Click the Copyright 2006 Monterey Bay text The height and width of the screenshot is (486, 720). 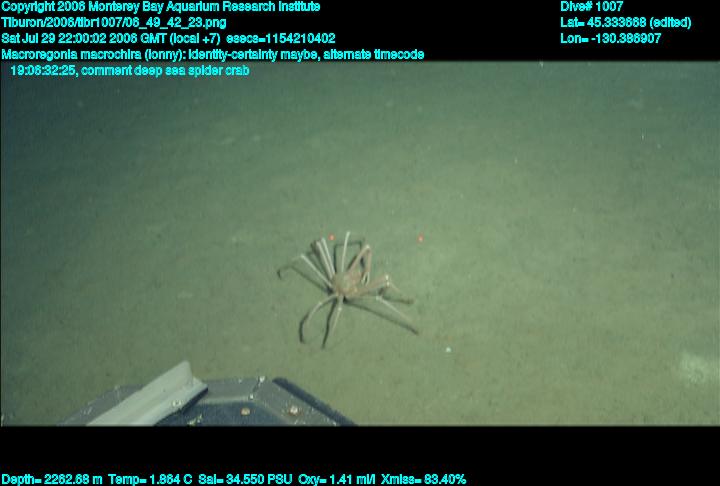click(x=161, y=7)
